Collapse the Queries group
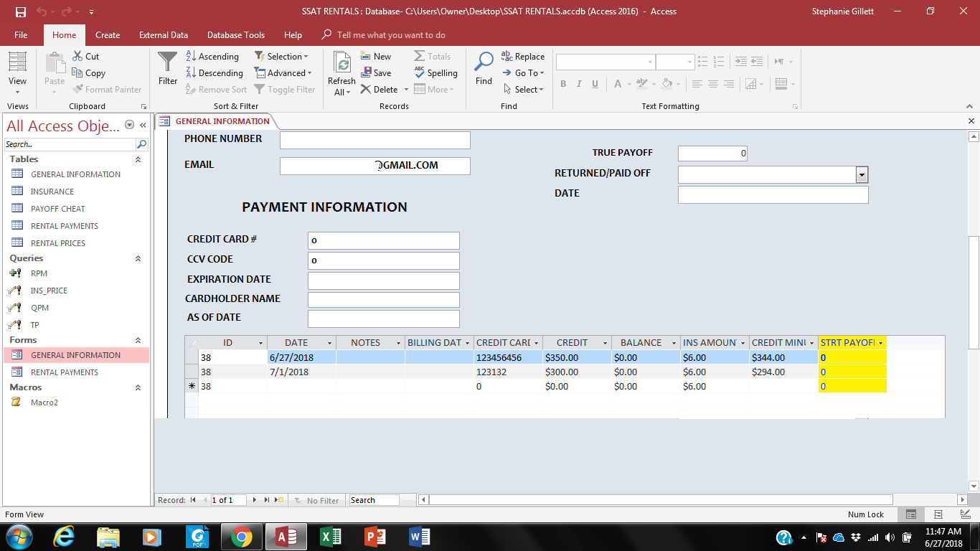The image size is (980, 551). [x=138, y=258]
